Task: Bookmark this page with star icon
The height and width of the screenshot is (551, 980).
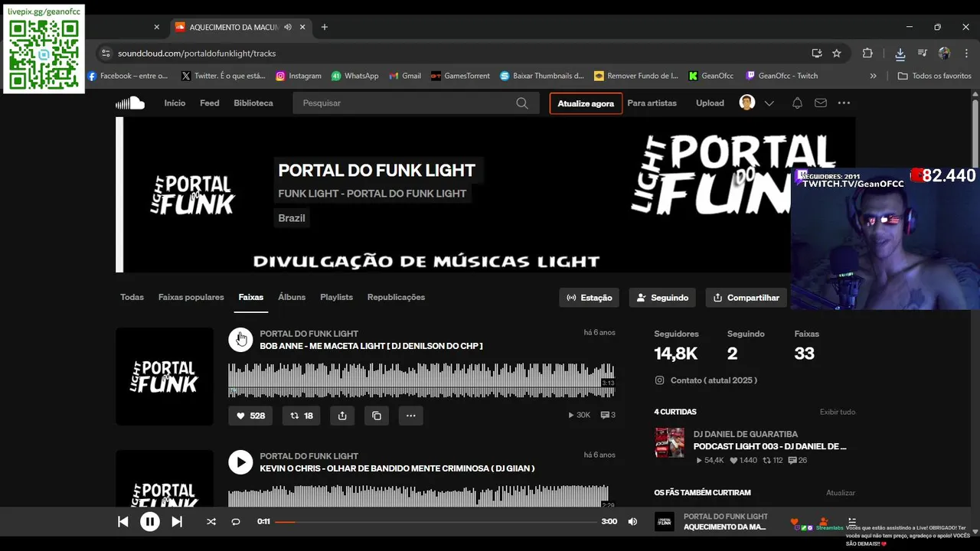Action: [x=837, y=54]
